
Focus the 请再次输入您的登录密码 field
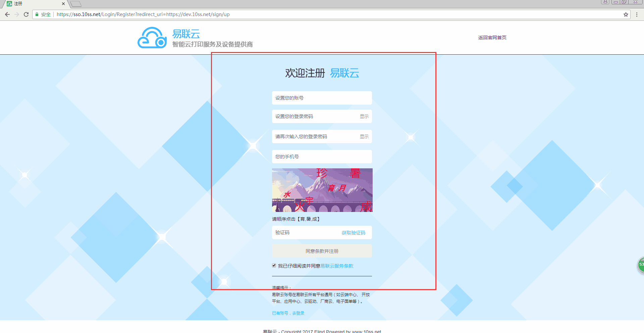[322, 136]
